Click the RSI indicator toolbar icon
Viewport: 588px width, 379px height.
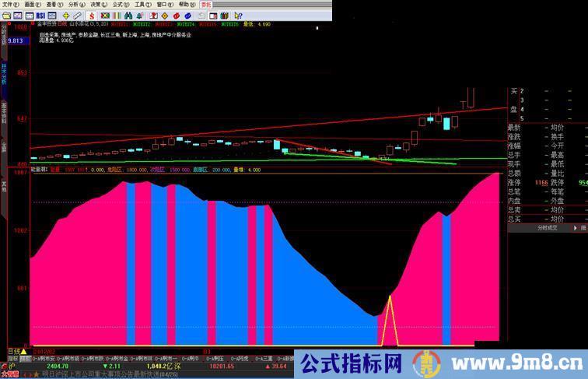tap(40, 16)
